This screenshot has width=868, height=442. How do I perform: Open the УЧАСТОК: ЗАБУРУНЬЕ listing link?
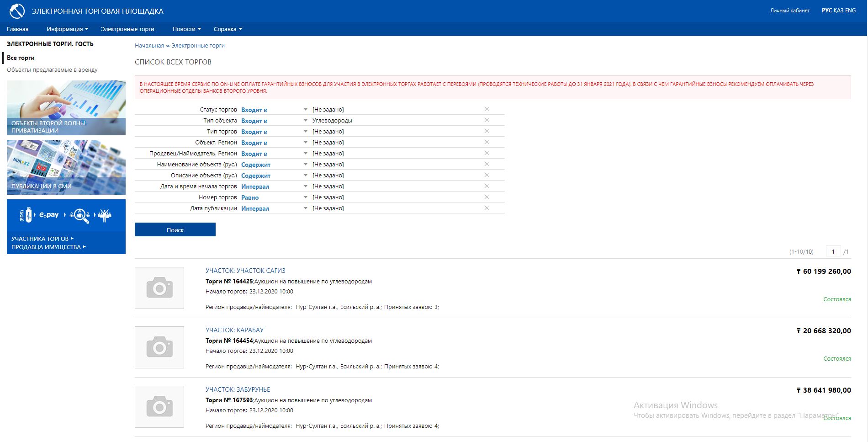[x=238, y=389]
